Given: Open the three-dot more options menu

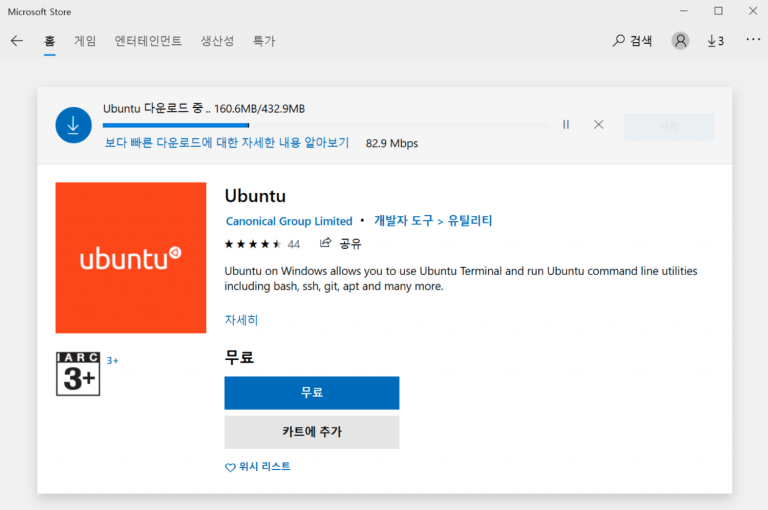Looking at the screenshot, I should point(753,39).
